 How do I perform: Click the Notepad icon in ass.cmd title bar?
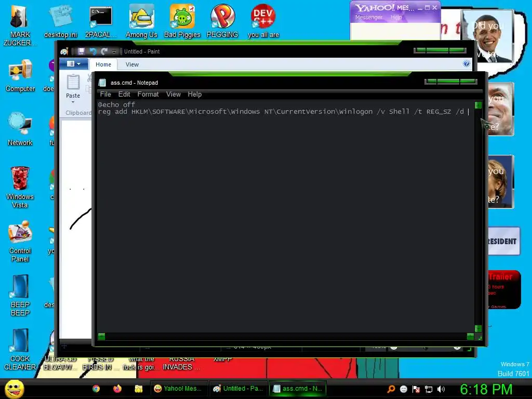pyautogui.click(x=102, y=83)
